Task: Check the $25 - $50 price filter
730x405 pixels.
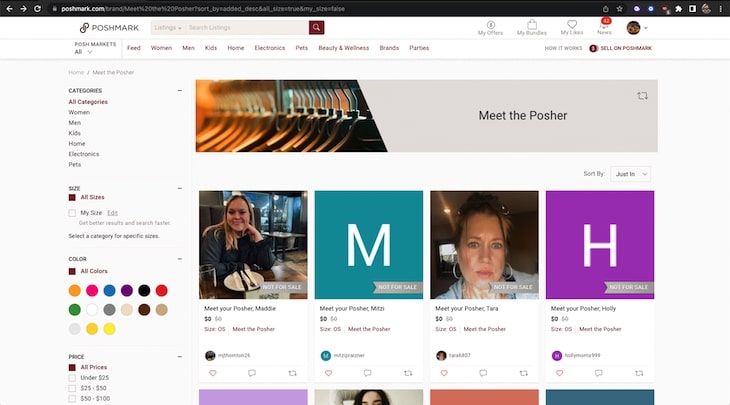Action: pyautogui.click(x=72, y=388)
